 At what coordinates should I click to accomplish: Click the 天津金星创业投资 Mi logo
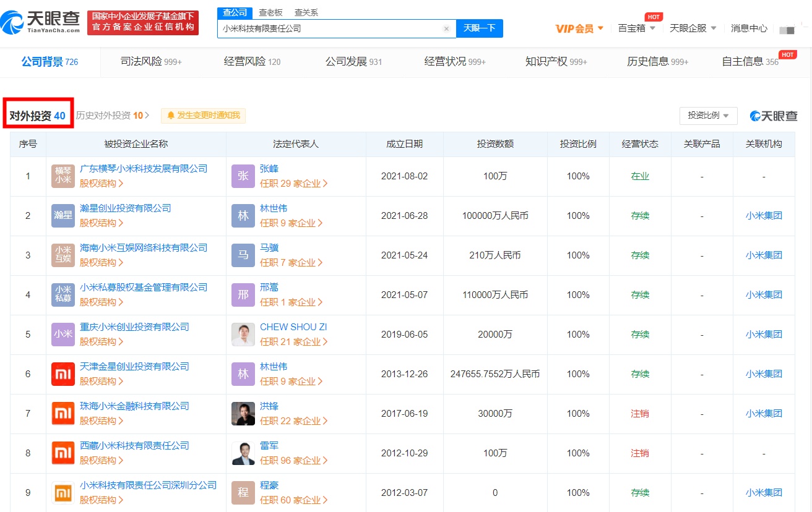tap(63, 374)
